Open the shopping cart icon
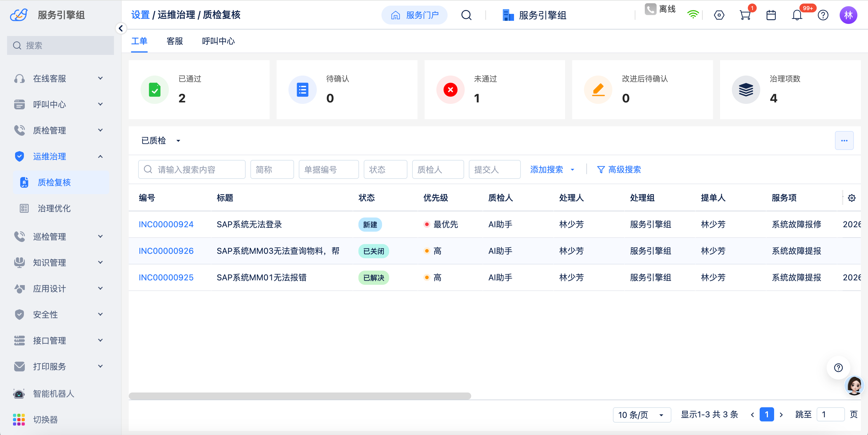 [745, 15]
